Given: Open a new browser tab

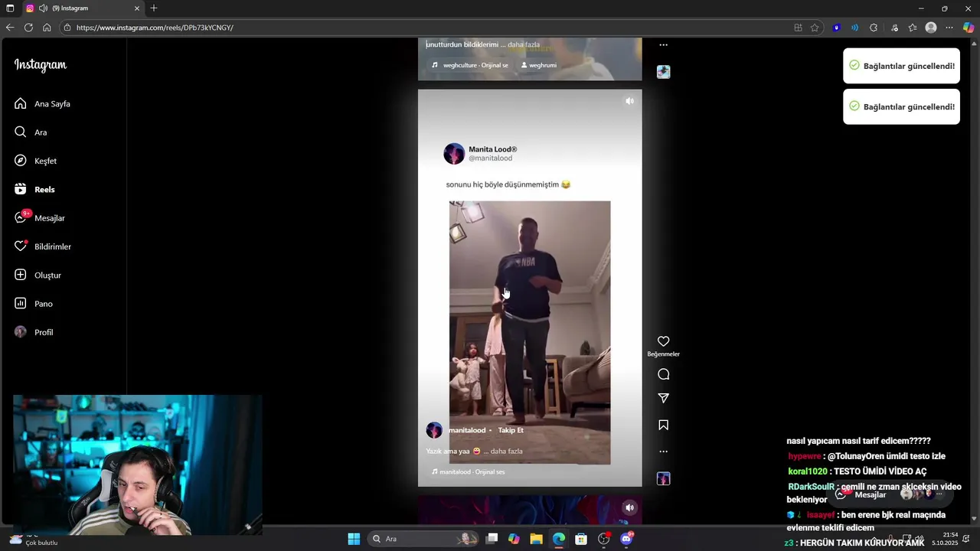Looking at the screenshot, I should pyautogui.click(x=154, y=8).
